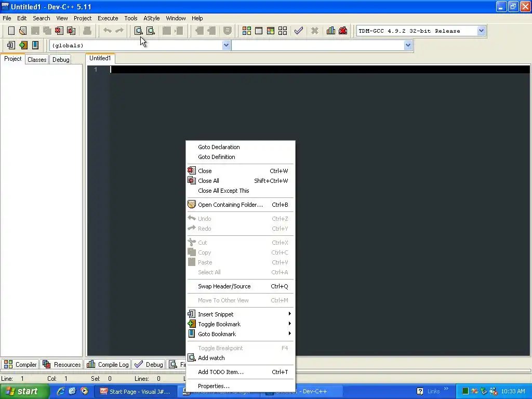
Task: Open the Execute menu
Action: pyautogui.click(x=108, y=18)
